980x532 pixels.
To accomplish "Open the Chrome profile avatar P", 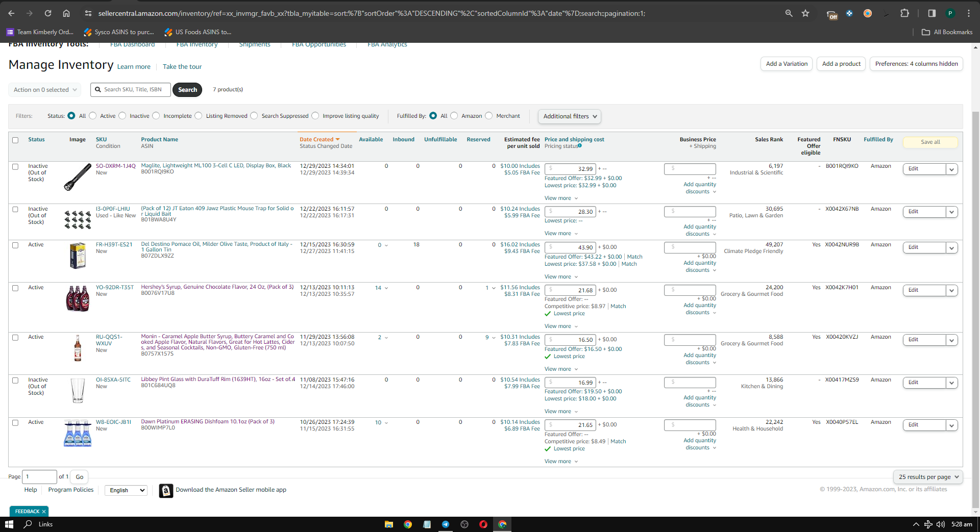I will click(x=950, y=13).
